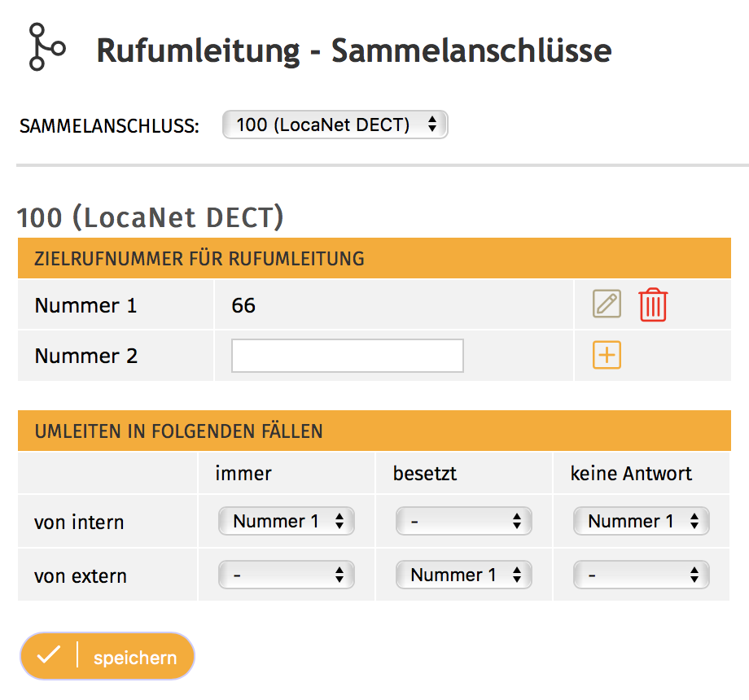The image size is (749, 700).
Task: Click the call forwarding branch icon
Action: [46, 46]
